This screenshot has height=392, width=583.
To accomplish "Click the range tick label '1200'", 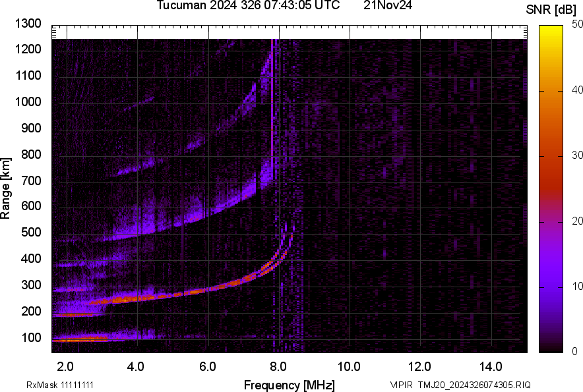I will (28, 49).
